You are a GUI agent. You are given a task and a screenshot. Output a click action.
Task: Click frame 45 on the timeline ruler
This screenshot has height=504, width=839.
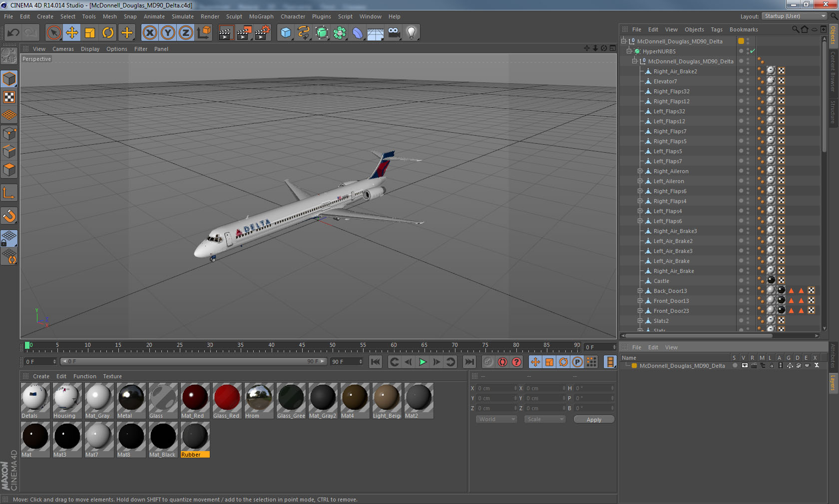pyautogui.click(x=302, y=346)
